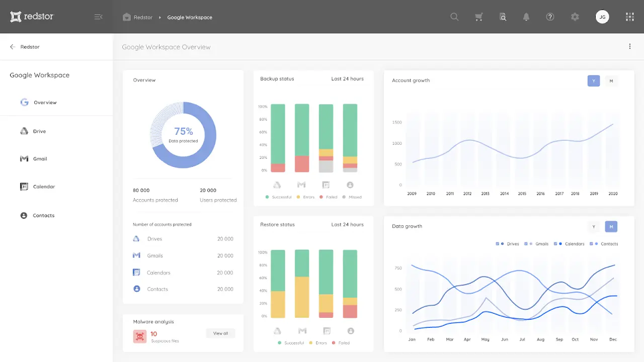
Task: Click the Drive icon under Backup status chart
Action: [277, 185]
